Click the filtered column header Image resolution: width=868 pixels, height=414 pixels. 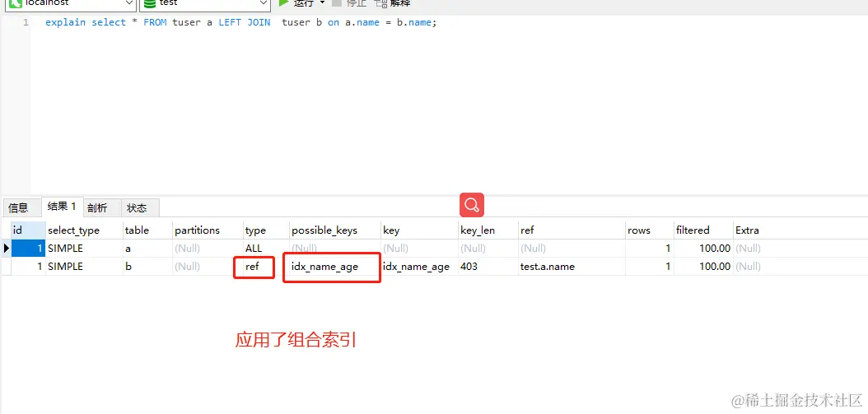[703, 230]
